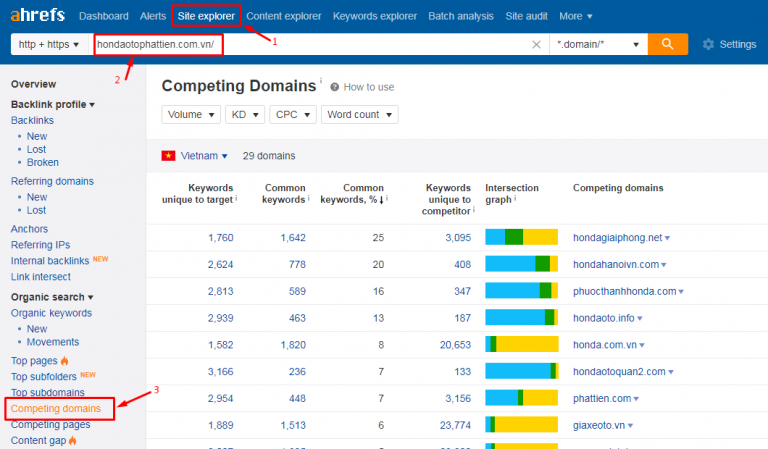Open the hondaotoquan2.com domain dropdown arrow

tap(671, 373)
